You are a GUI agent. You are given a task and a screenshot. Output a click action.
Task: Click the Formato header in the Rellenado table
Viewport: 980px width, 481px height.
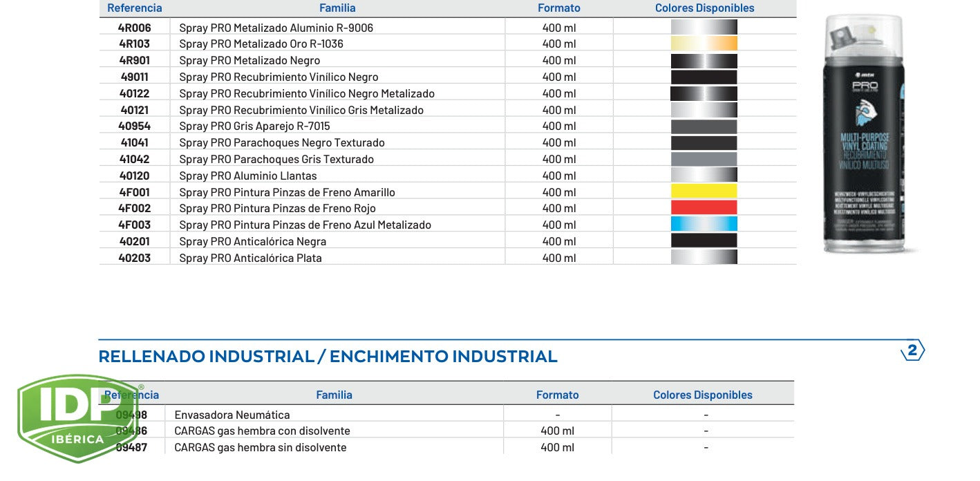[x=558, y=395]
